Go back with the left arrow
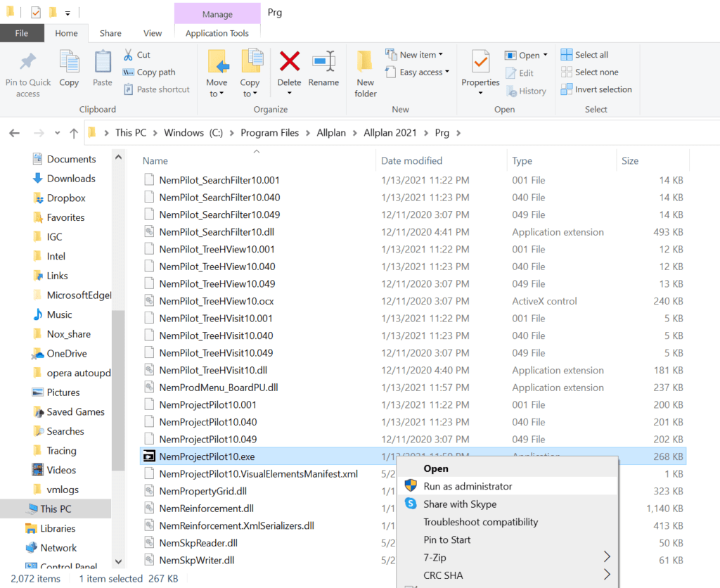Screen dimensions: 720x588 pyautogui.click(x=14, y=133)
